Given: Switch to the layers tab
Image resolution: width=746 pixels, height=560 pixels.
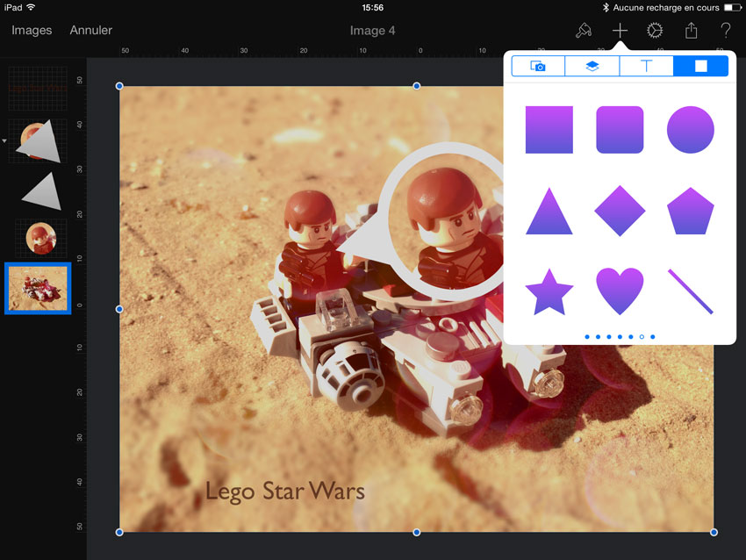Looking at the screenshot, I should (592, 66).
